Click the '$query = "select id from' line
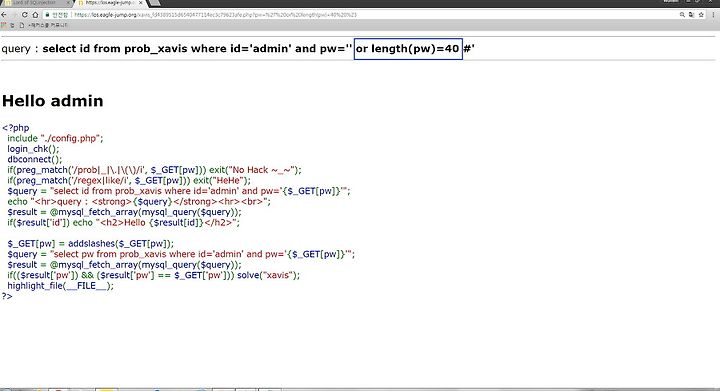720x391 pixels. coord(179,191)
